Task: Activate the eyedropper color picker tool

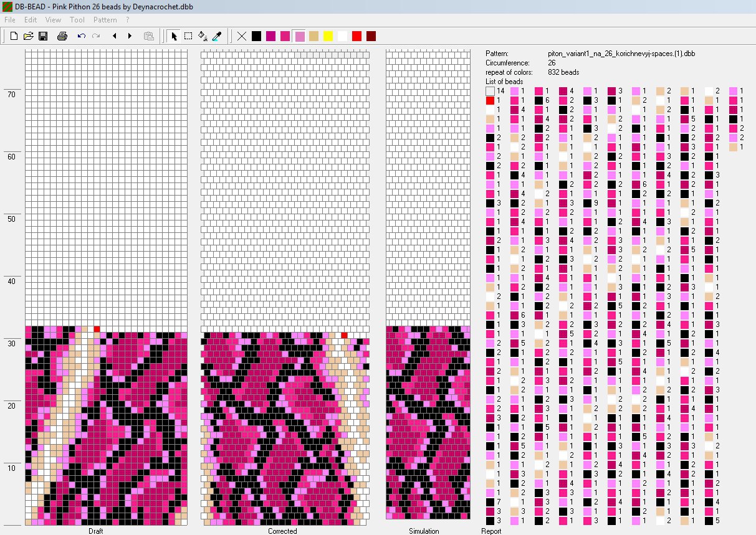Action: tap(217, 36)
